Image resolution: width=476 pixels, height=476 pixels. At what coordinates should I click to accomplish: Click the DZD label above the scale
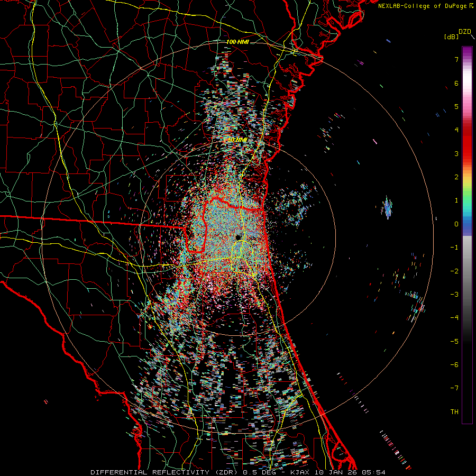(x=464, y=32)
